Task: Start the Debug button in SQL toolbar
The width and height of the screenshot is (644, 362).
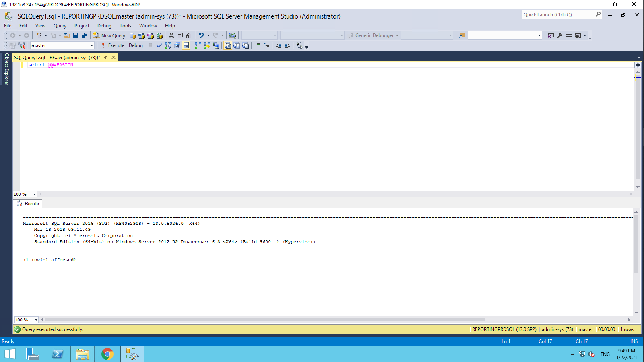Action: coord(136,45)
